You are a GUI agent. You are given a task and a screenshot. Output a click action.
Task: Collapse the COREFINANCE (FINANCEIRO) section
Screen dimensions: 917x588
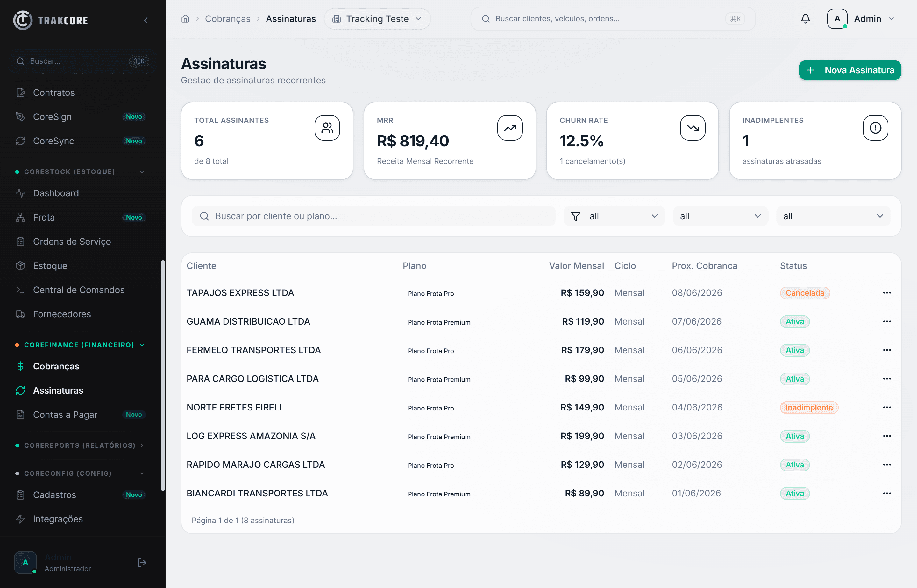pyautogui.click(x=81, y=345)
